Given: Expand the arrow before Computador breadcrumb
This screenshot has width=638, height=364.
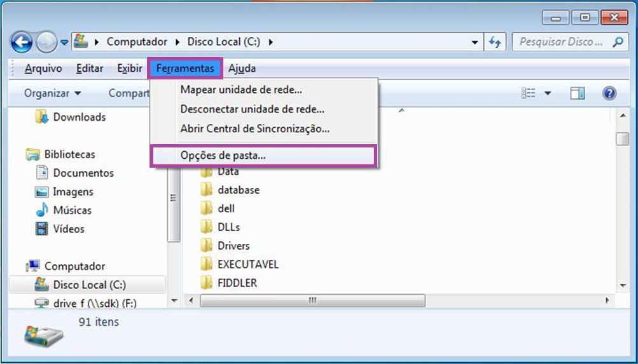Looking at the screenshot, I should coord(97,41).
